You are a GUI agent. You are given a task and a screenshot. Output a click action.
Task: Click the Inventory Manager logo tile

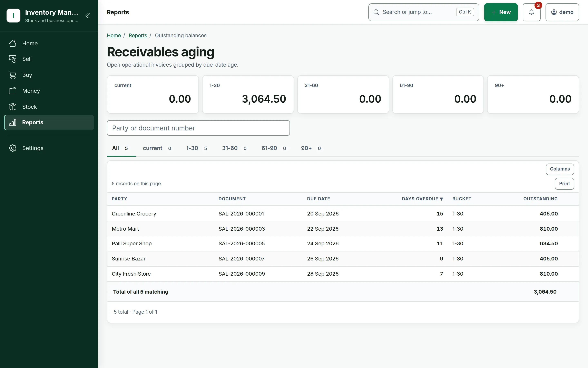tap(13, 16)
